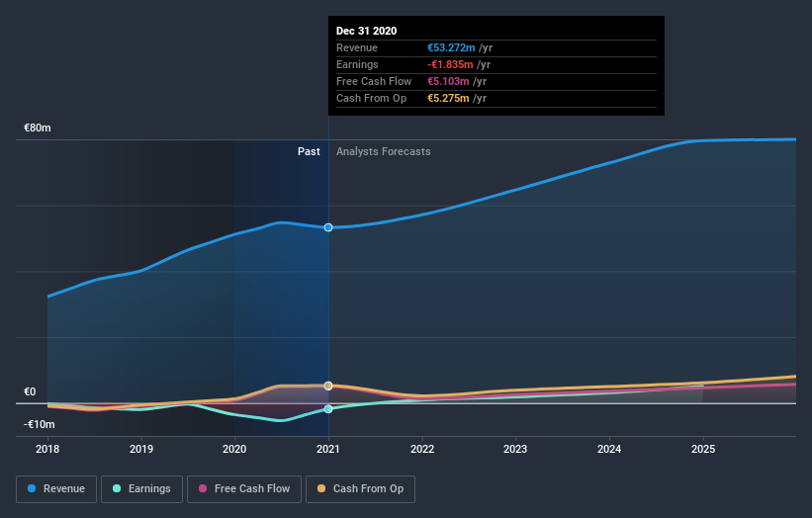Click the €5.103m free cash flow value
The height and width of the screenshot is (518, 812).
pos(448,81)
